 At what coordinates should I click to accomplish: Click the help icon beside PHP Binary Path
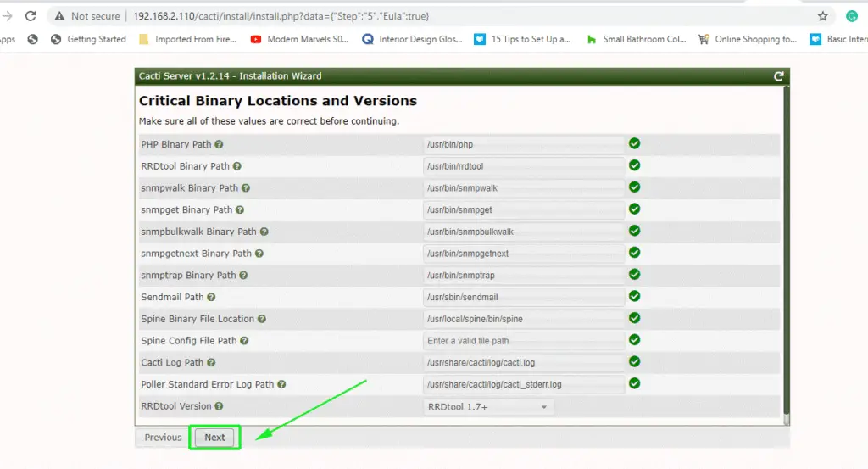click(219, 144)
